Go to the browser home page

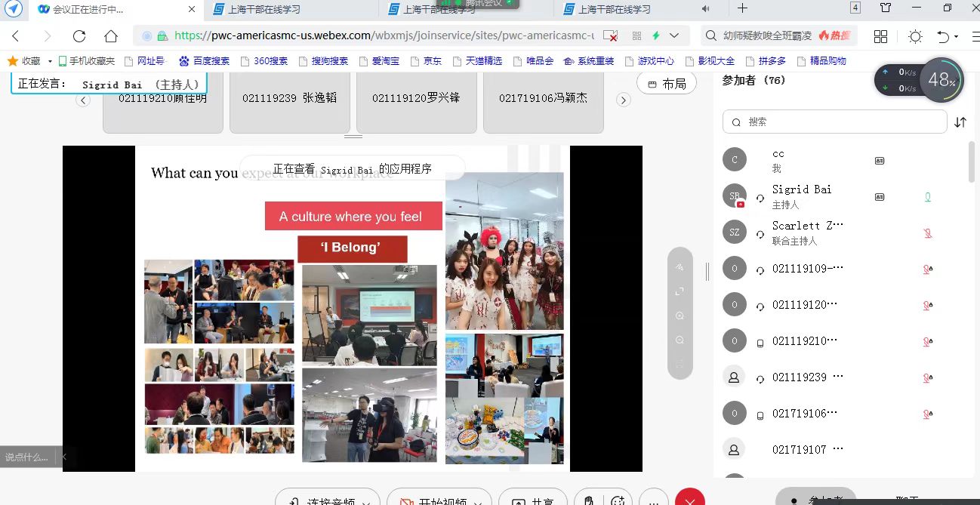(x=111, y=36)
